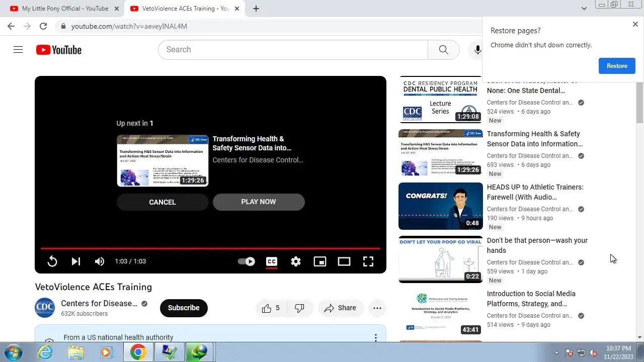
Task: Click the Chrome taskbar icon
Action: (138, 352)
